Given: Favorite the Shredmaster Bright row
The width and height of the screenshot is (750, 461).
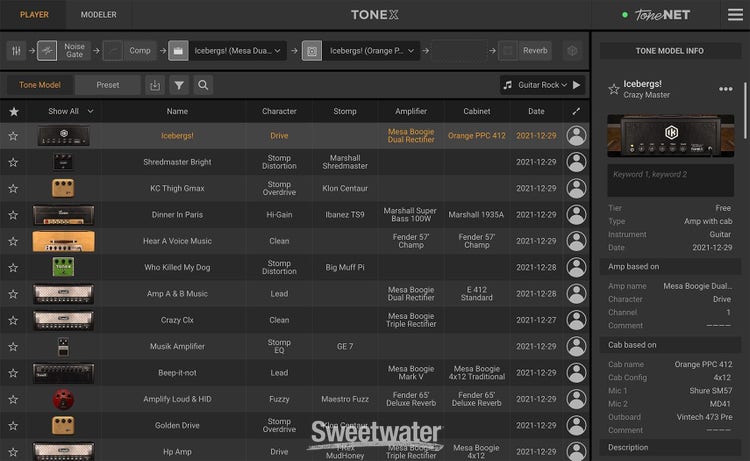Looking at the screenshot, I should [13, 163].
